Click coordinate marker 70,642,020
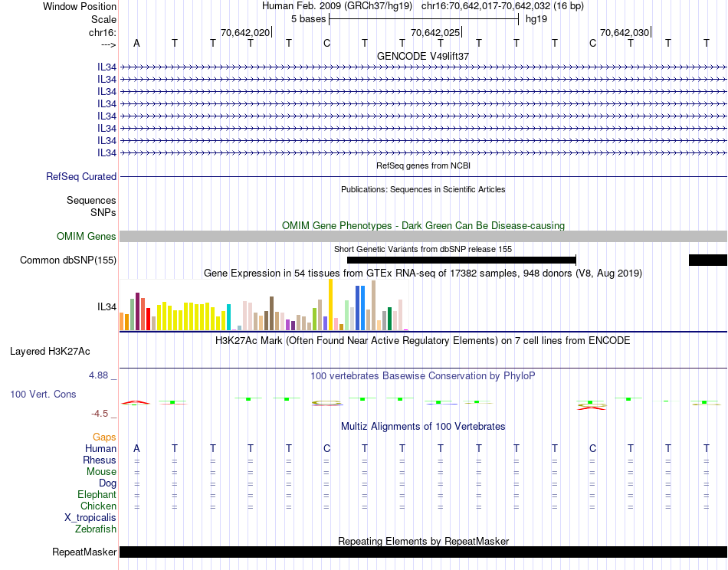 245,32
